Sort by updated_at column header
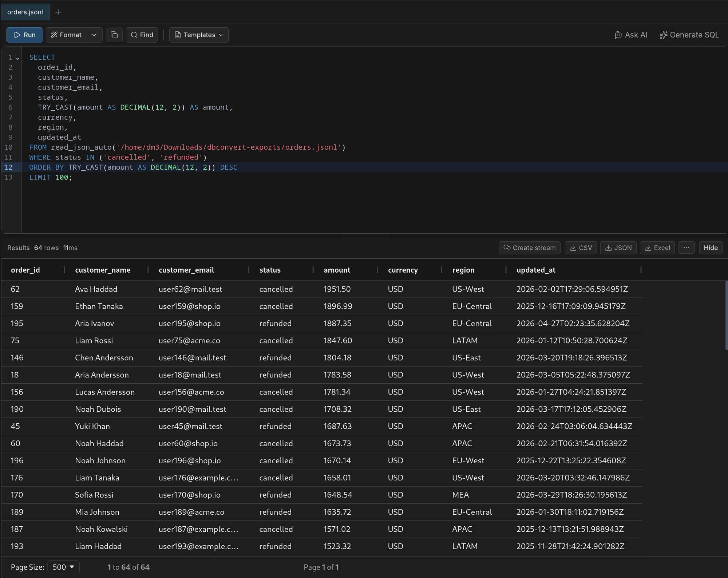728x578 pixels. (x=536, y=270)
